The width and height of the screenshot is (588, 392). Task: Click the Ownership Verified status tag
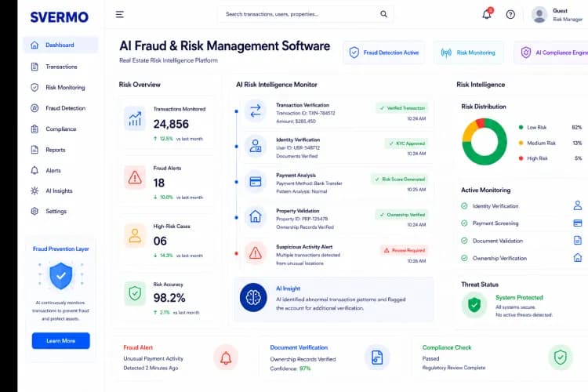coord(401,215)
